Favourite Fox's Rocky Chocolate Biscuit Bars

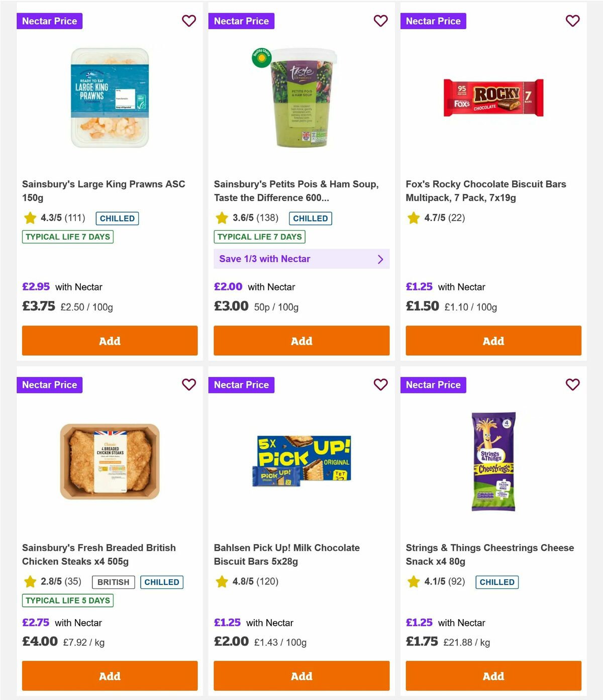tap(572, 21)
